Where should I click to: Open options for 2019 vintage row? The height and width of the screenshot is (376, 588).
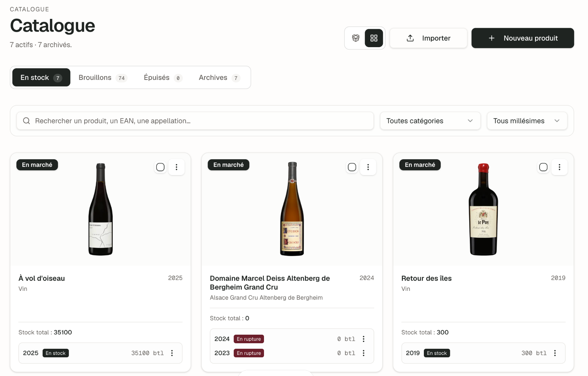tap(555, 353)
